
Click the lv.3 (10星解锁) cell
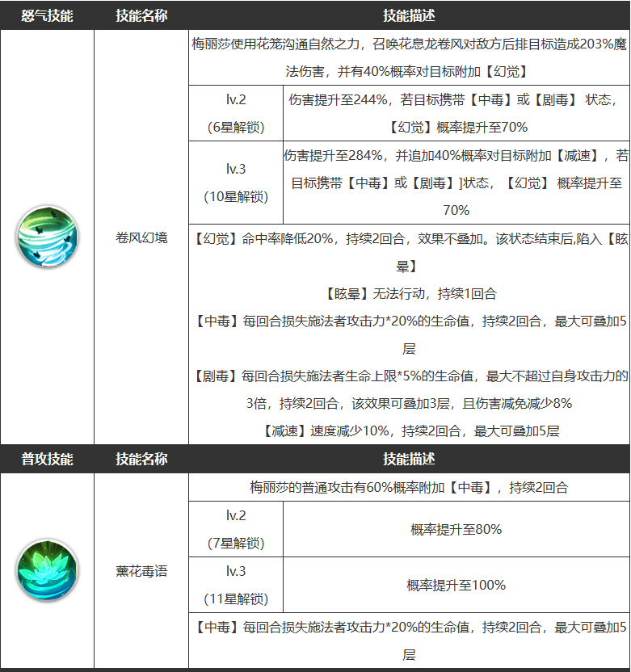pyautogui.click(x=236, y=183)
